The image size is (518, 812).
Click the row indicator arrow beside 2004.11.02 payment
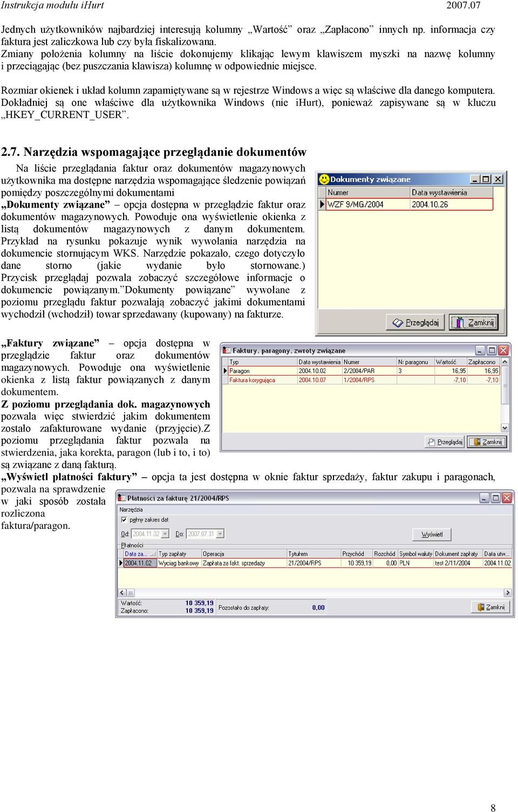121,563
